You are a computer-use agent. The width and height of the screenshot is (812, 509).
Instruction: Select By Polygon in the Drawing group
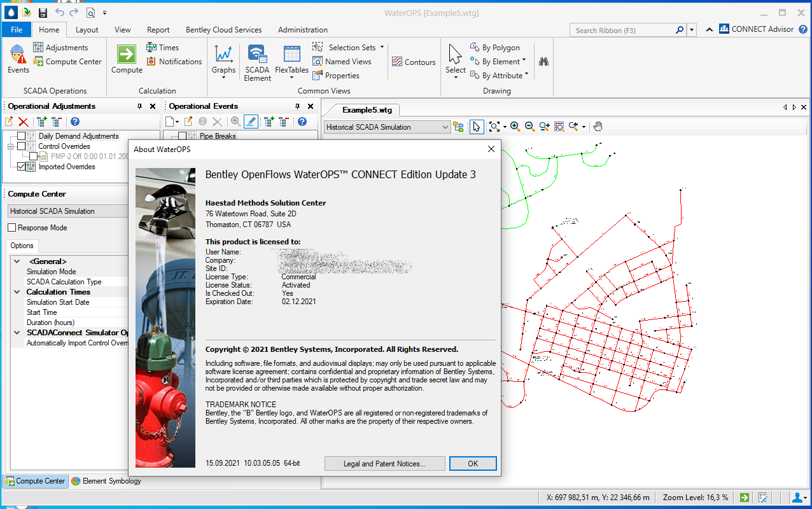coord(495,48)
